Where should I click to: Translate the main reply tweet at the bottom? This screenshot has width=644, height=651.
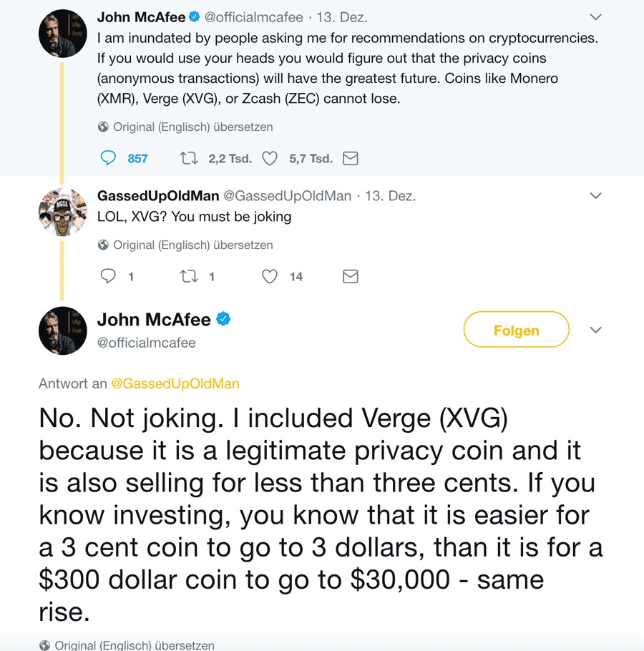134,645
